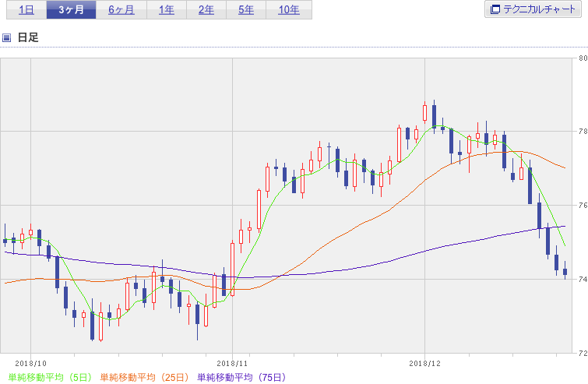The height and width of the screenshot is (384, 588).
Task: Click the 単純移動平均（5日） legend label
Action: coord(50,377)
